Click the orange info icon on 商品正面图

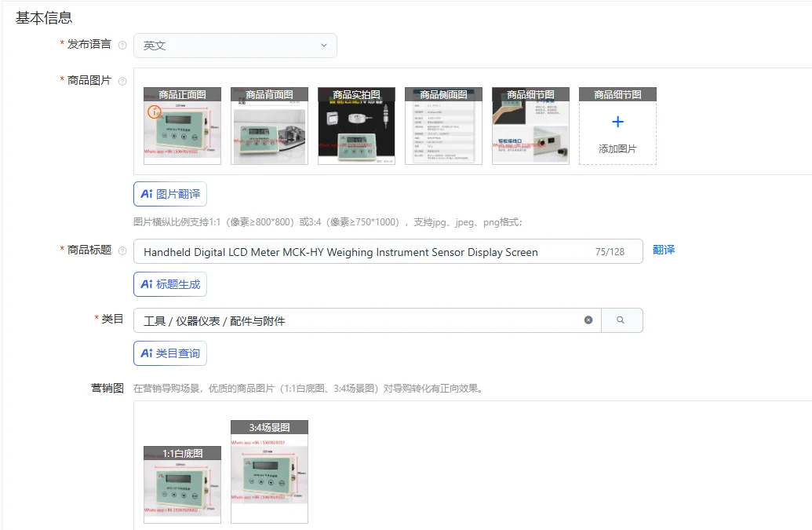(x=155, y=111)
